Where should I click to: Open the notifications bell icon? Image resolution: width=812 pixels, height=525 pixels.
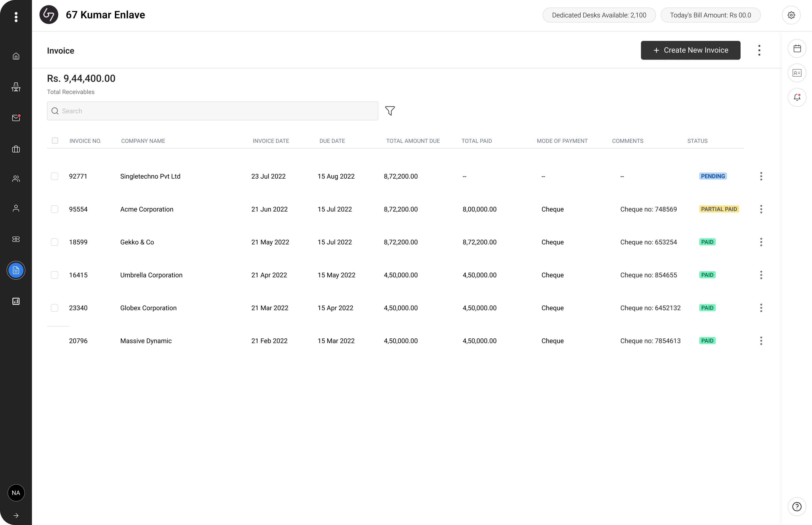(x=797, y=98)
